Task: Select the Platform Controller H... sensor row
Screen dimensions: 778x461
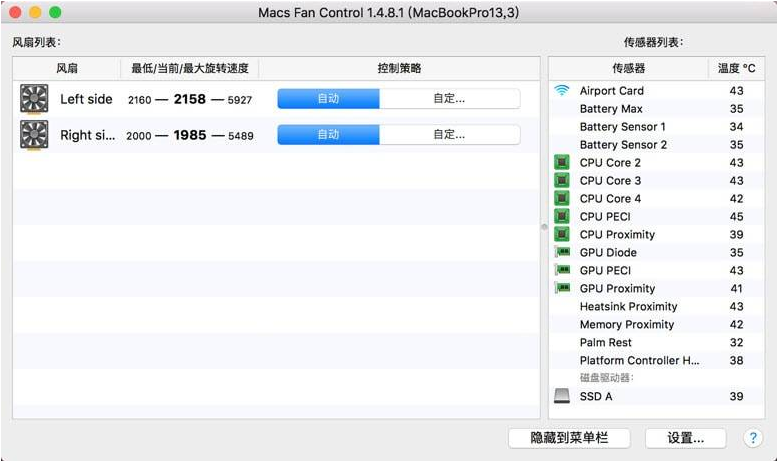Action: [656, 360]
